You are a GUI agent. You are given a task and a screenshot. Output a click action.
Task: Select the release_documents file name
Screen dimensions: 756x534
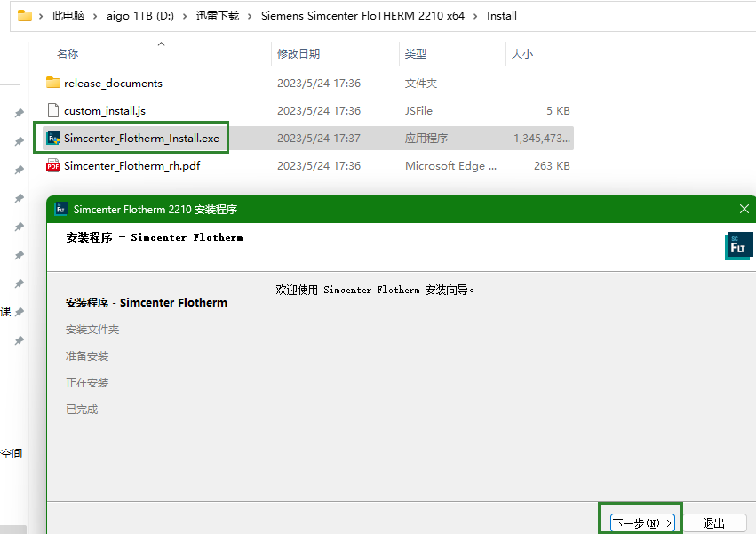[114, 83]
